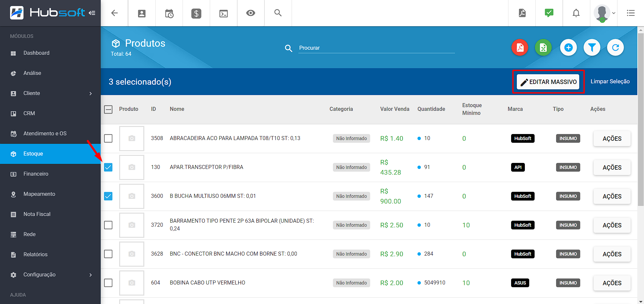The image size is (644, 304).
Task: Open the user avatar dropdown
Action: pos(604,13)
